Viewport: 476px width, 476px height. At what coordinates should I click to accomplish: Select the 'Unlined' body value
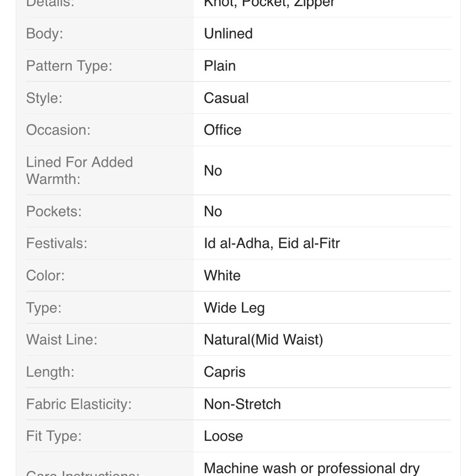point(228,33)
